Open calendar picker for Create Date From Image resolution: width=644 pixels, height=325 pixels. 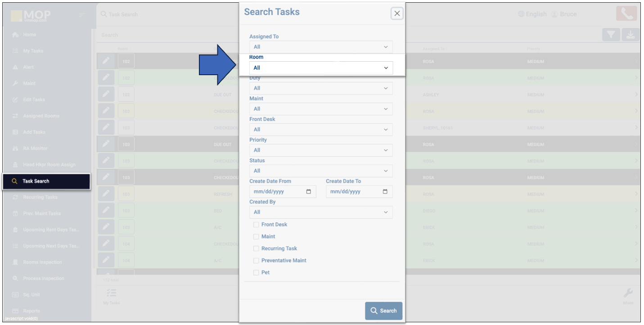308,191
